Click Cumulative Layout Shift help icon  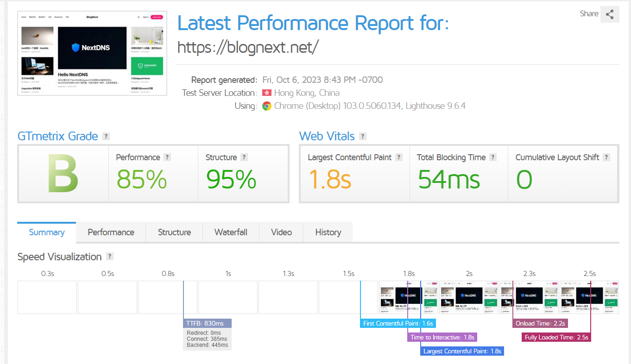606,157
